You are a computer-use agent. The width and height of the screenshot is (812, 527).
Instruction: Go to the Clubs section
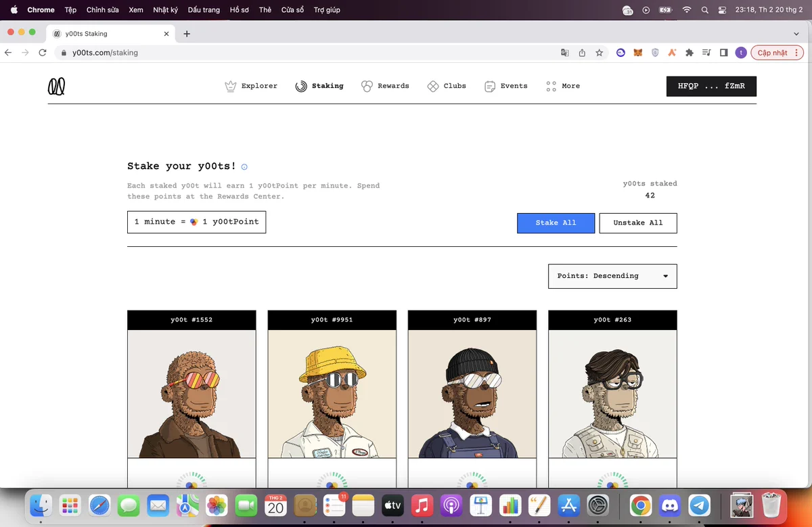[447, 86]
